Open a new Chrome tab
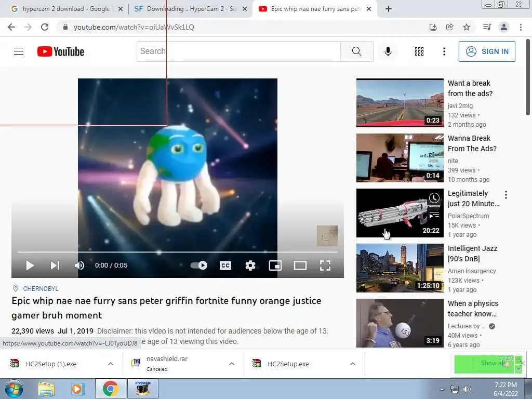Screen dimensions: 532x399 (389, 9)
